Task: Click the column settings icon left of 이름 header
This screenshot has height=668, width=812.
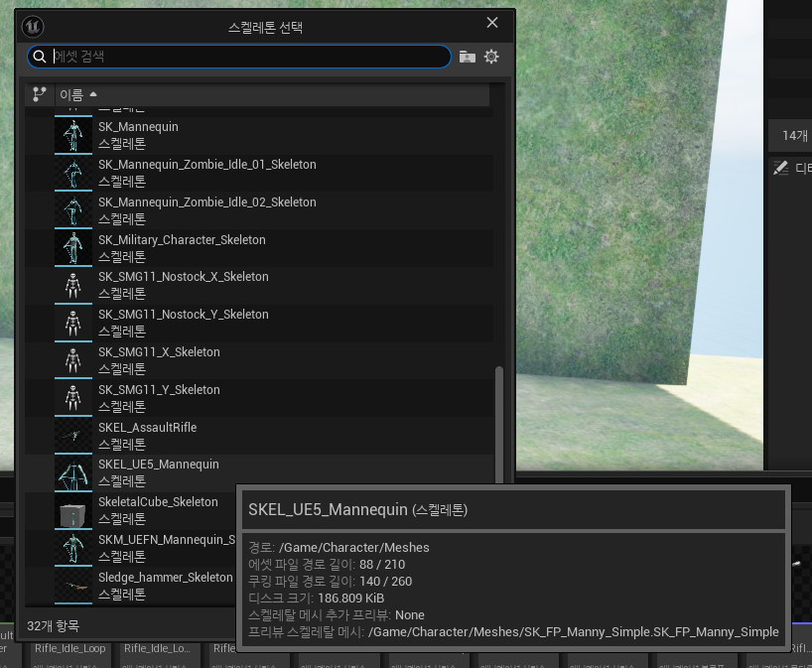Action: click(39, 93)
